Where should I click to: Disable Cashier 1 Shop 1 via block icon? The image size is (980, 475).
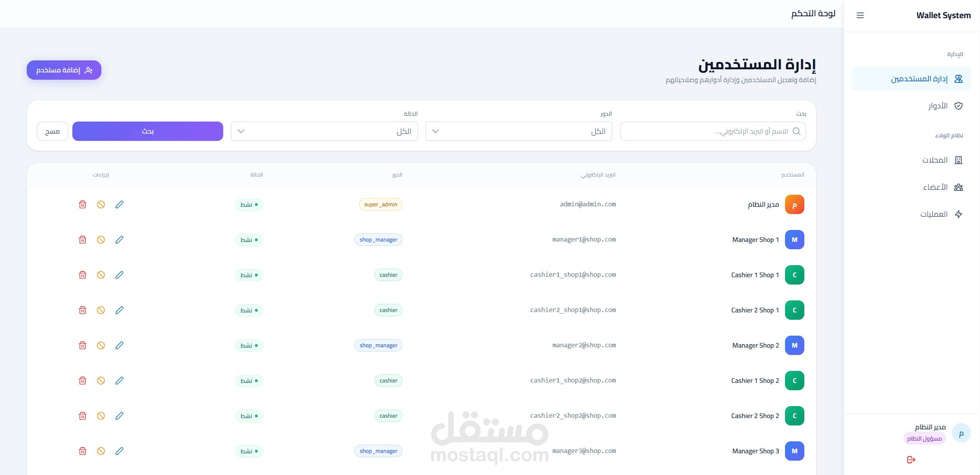101,275
